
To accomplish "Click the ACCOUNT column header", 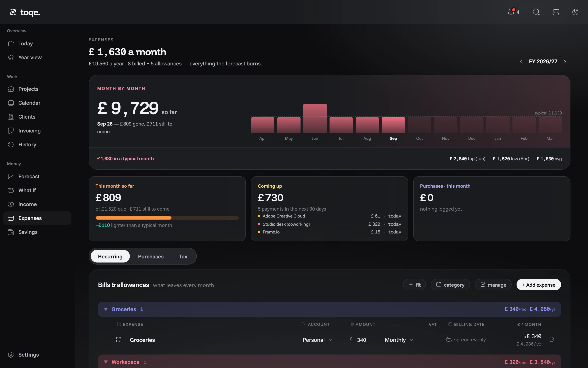I will 316,324.
